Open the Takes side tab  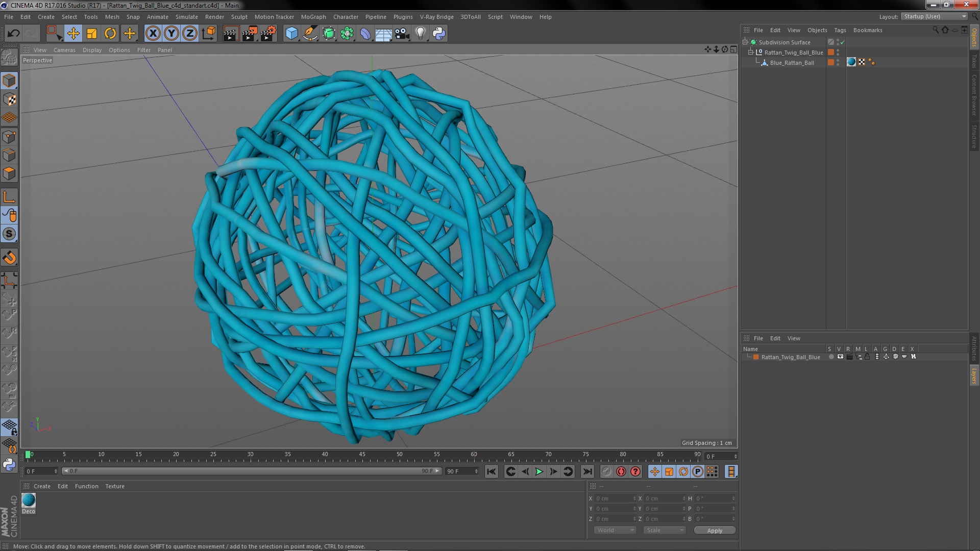[x=974, y=61]
